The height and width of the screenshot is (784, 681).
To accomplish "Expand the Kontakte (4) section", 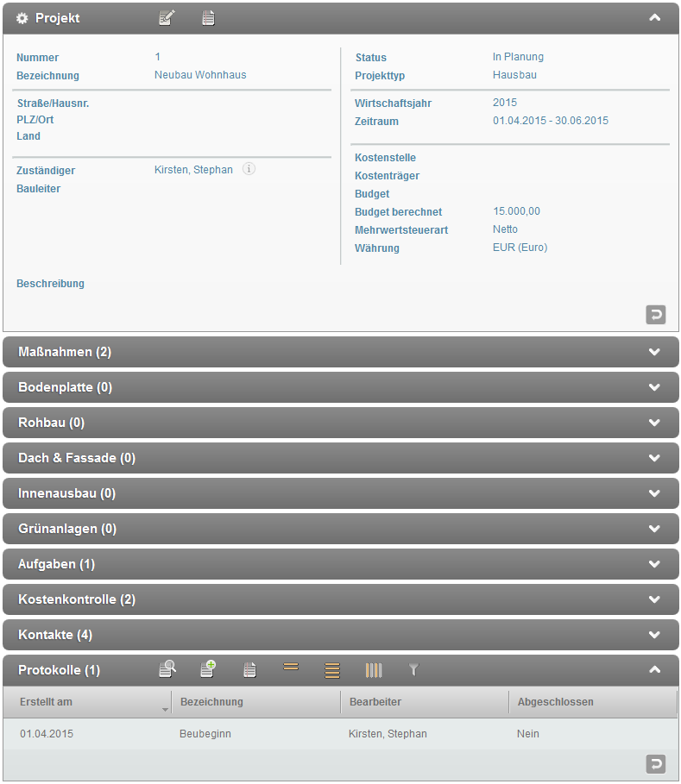I will (654, 635).
